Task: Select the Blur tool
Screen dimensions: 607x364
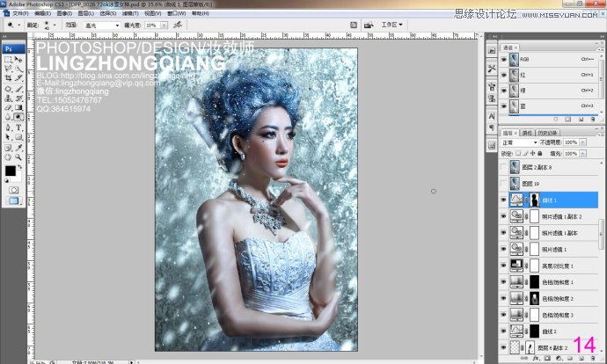Action: (x=8, y=117)
